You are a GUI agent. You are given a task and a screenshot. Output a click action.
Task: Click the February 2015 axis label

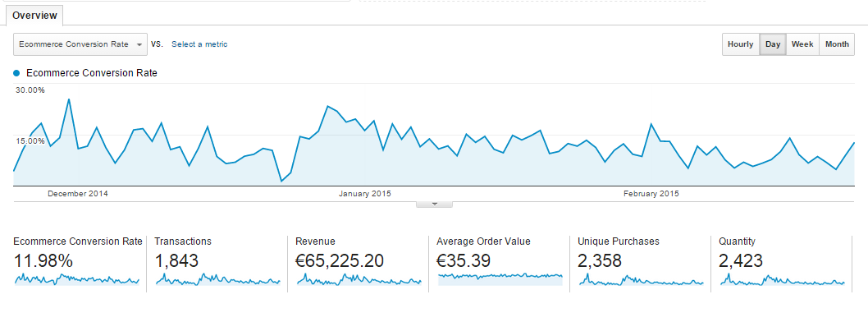[651, 194]
